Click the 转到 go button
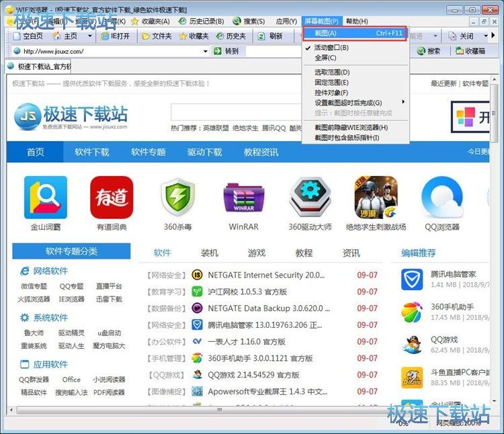The height and width of the screenshot is (434, 504). [x=226, y=51]
